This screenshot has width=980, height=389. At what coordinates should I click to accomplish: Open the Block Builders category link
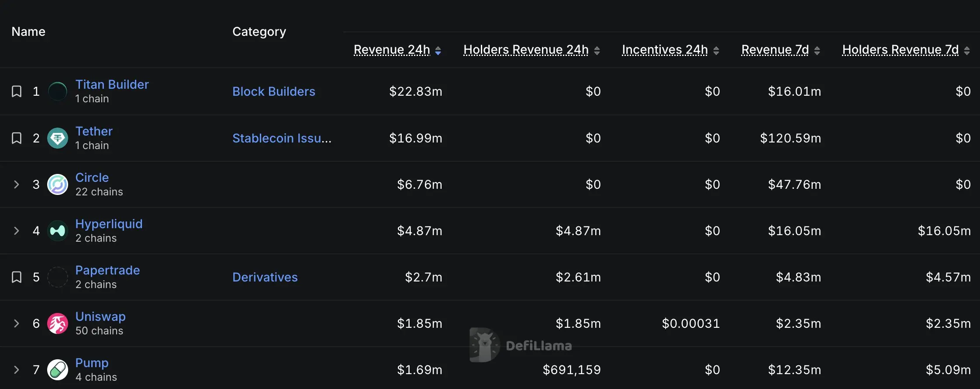coord(274,91)
